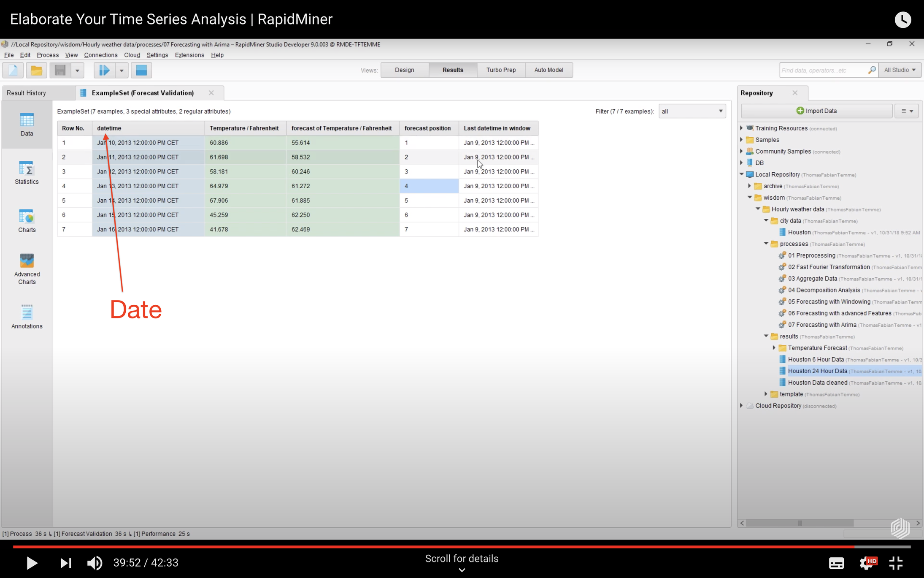This screenshot has height=578, width=924.
Task: Open video settings gear icon
Action: [x=868, y=563]
